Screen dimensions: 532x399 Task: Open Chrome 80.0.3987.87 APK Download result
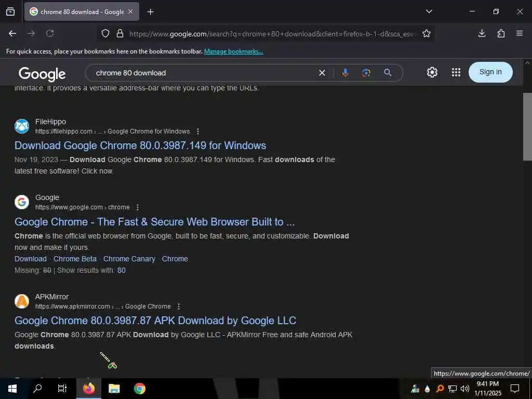point(155,321)
